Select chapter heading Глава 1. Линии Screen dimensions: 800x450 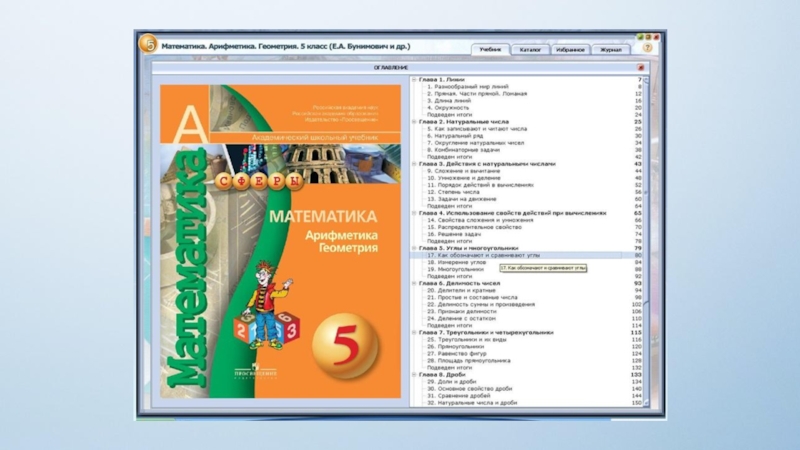[442, 80]
